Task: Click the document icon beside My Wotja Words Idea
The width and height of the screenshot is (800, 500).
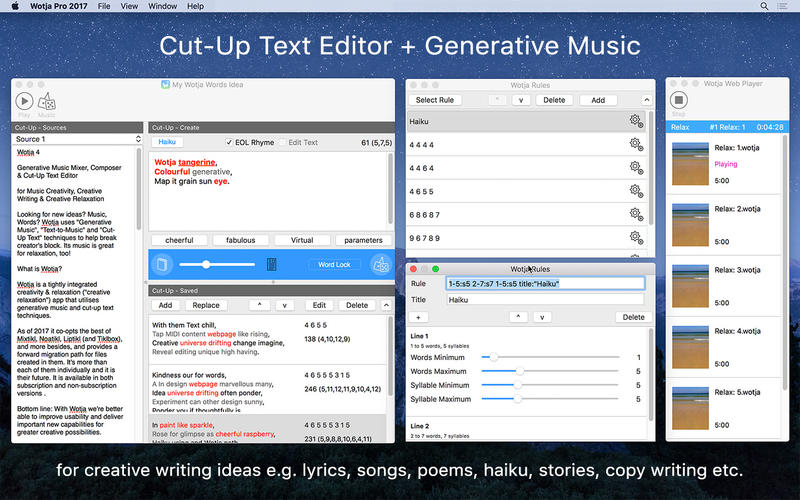Action: (x=165, y=85)
